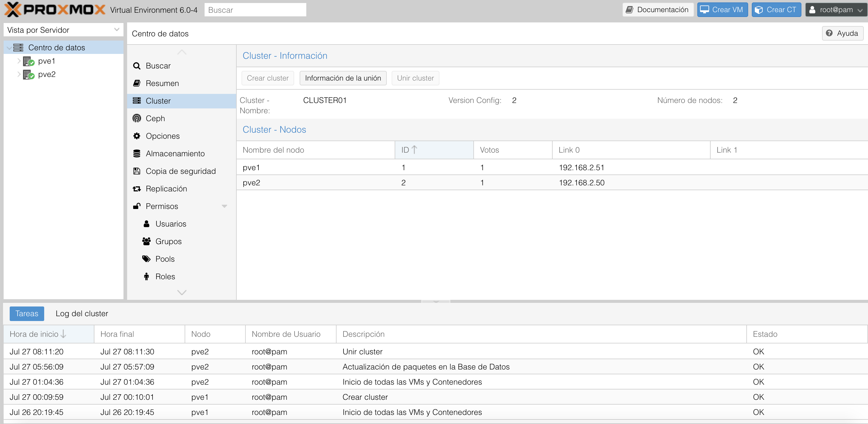Click the Buscar search field
This screenshot has width=868, height=424.
click(255, 10)
